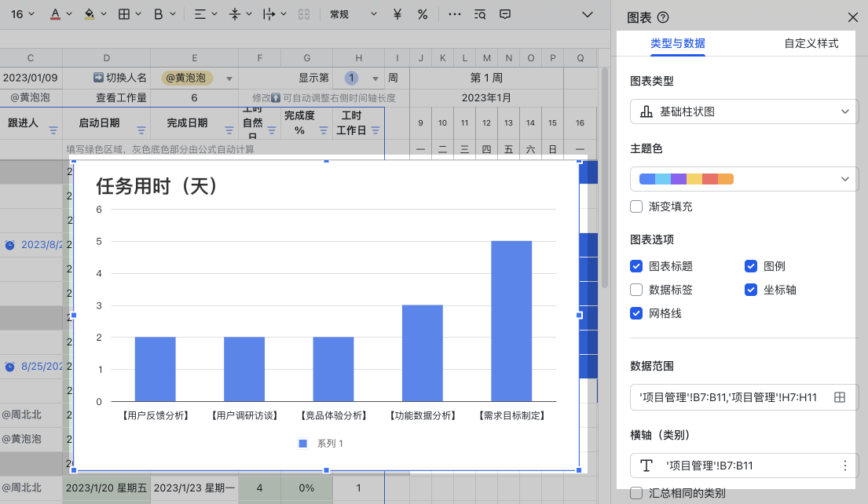Click the filter icon on 启动日期 column

[x=141, y=130]
